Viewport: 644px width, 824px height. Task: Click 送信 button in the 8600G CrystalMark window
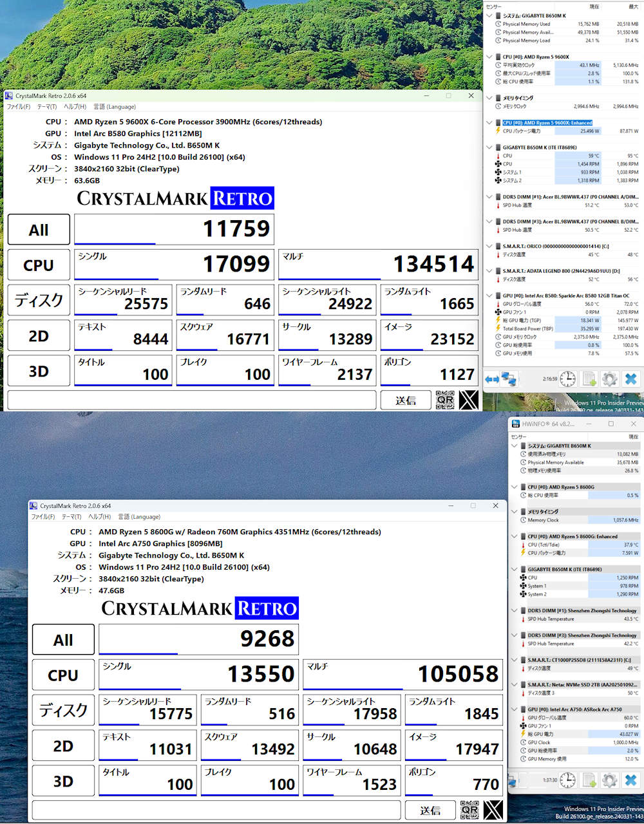pyautogui.click(x=430, y=810)
